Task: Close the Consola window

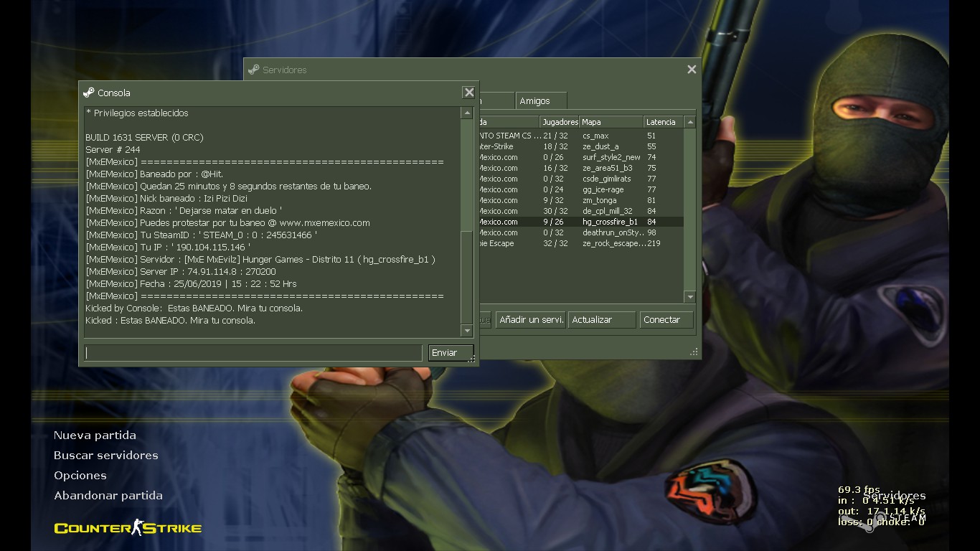Action: pyautogui.click(x=468, y=93)
